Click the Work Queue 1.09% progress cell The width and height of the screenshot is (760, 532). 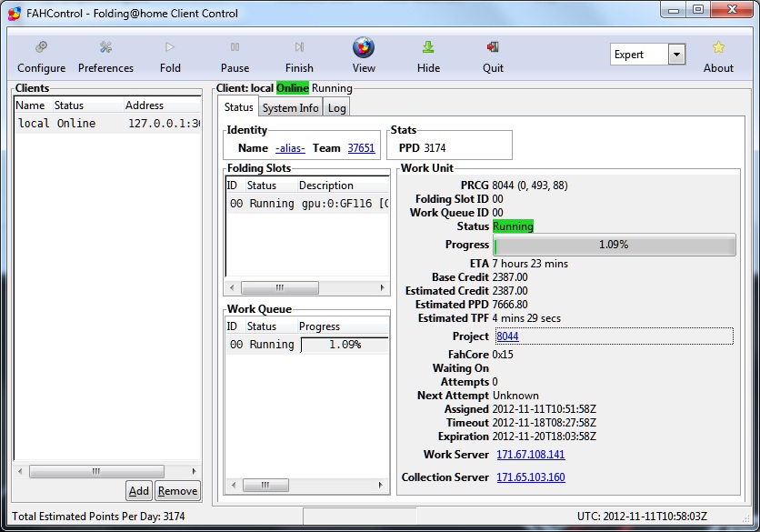345,345
